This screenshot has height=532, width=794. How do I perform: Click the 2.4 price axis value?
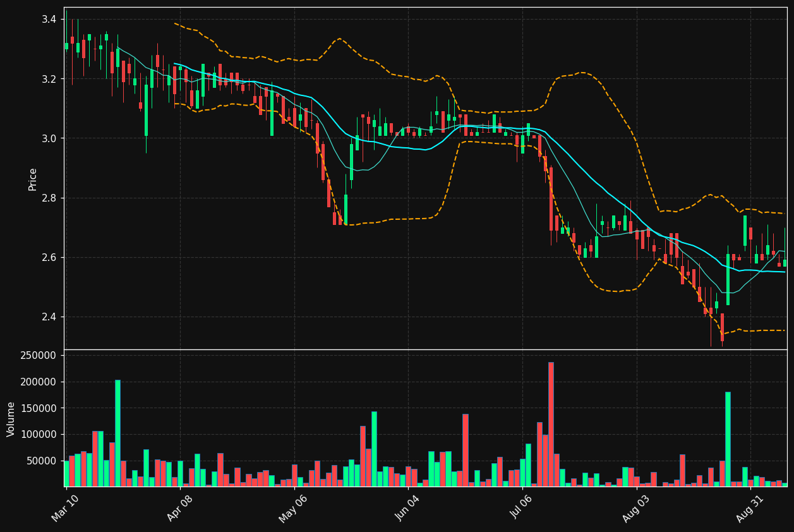tap(49, 317)
